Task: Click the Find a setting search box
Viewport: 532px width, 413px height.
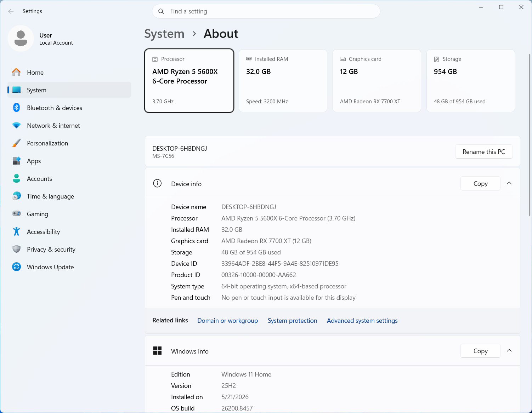Action: 266,11
